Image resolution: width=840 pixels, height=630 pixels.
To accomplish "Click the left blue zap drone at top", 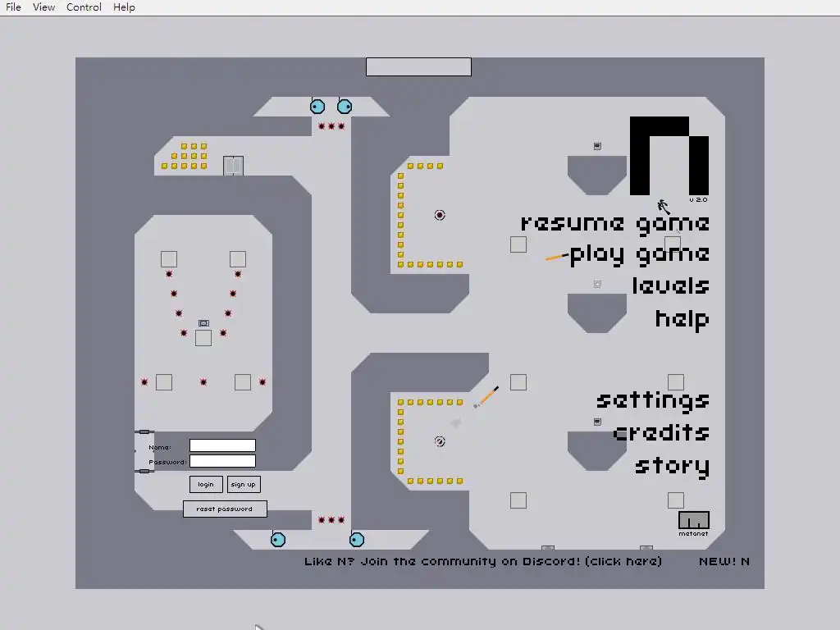I will click(x=317, y=107).
